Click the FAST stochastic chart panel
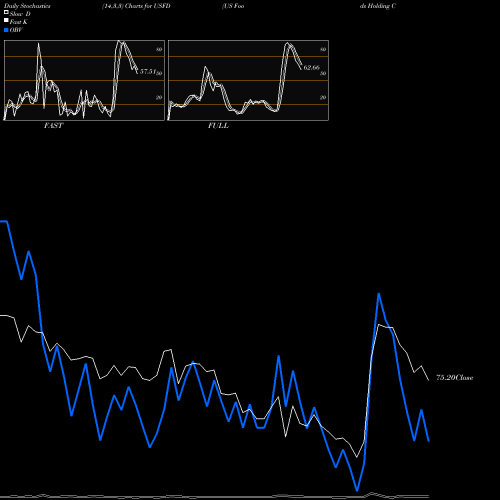Screen dimensions: 500x500 tap(84, 80)
